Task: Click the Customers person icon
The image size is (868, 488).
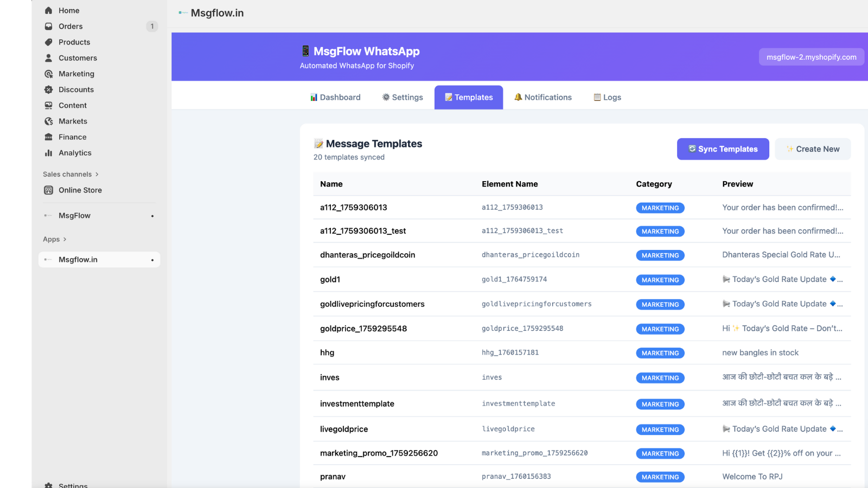Action: [x=48, y=58]
